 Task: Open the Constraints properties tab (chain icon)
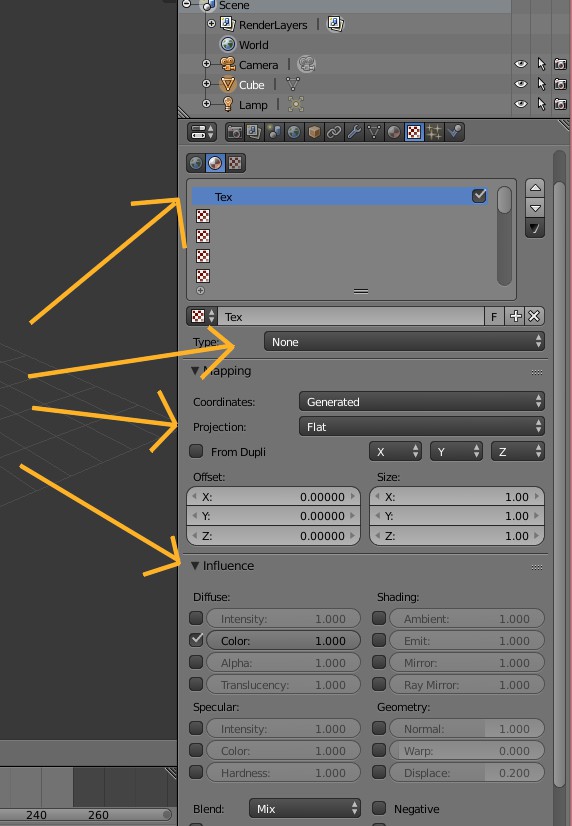[x=334, y=132]
